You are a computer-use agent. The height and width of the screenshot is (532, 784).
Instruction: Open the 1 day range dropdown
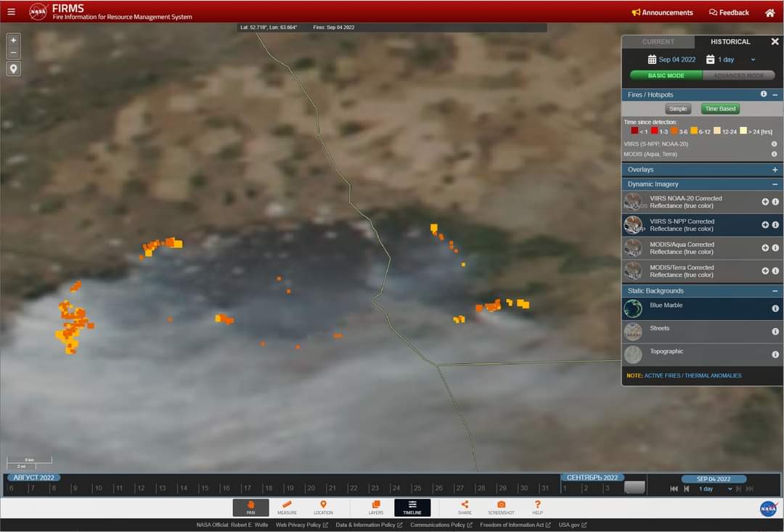click(736, 60)
